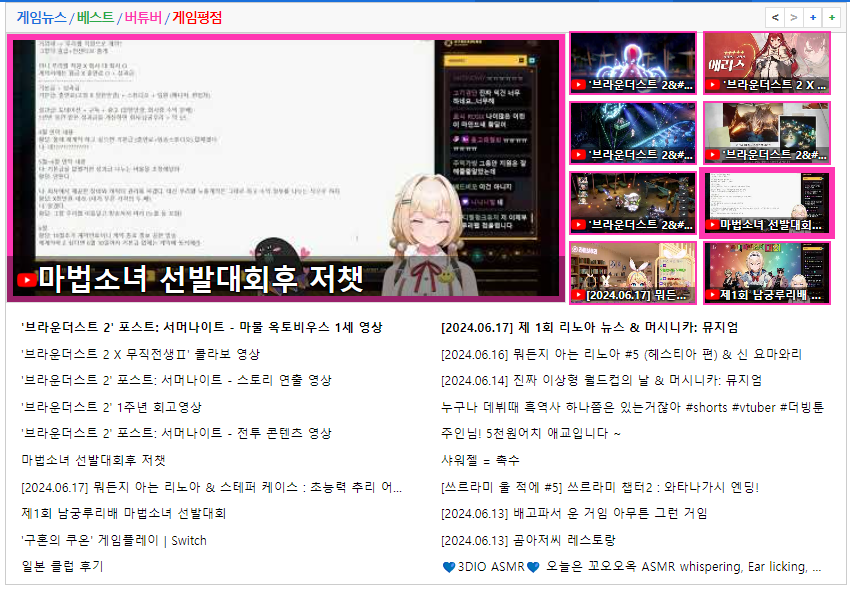The image size is (850, 604).
Task: Open the 게임뉴스 tab
Action: (x=42, y=17)
